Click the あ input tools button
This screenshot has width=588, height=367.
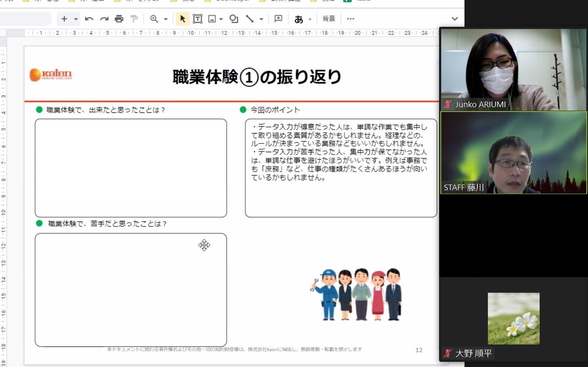pyautogui.click(x=299, y=19)
